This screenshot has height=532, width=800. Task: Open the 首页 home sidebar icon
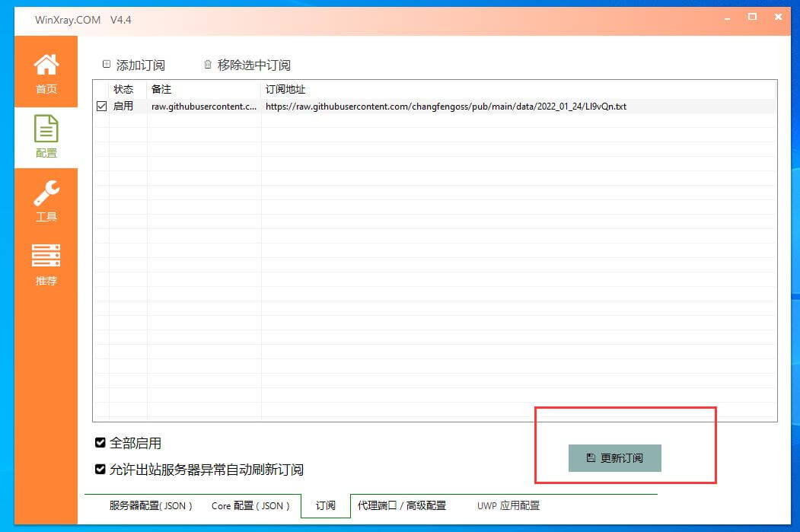click(x=46, y=73)
